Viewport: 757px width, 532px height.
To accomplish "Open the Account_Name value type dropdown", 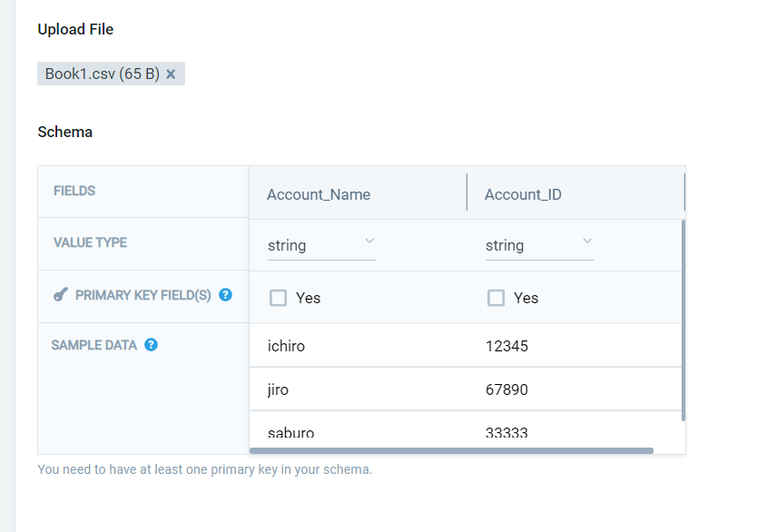I will [321, 245].
